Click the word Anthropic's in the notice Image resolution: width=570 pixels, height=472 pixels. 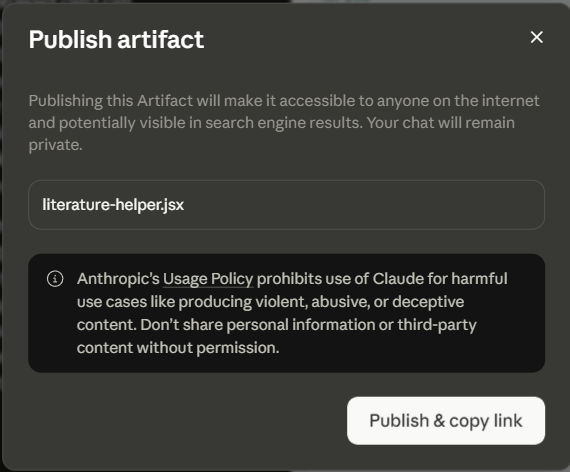pos(118,279)
